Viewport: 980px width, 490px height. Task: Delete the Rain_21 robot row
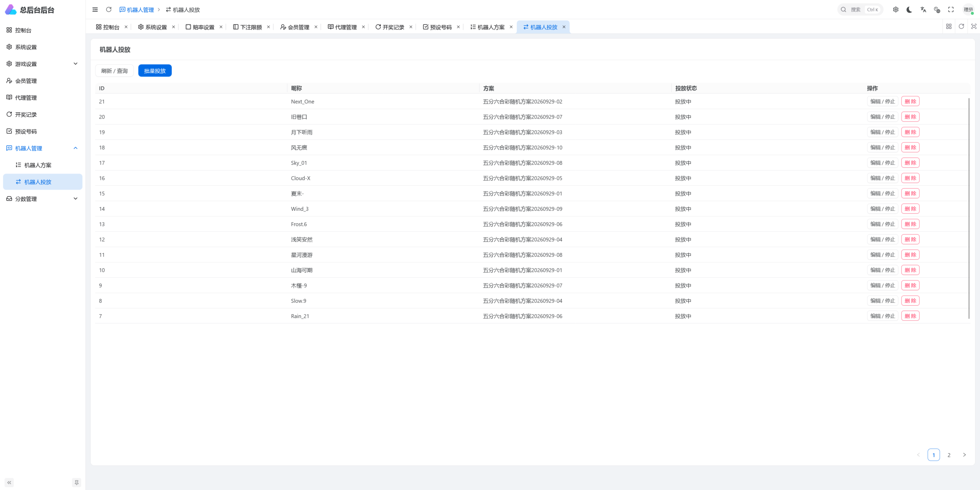coord(910,316)
